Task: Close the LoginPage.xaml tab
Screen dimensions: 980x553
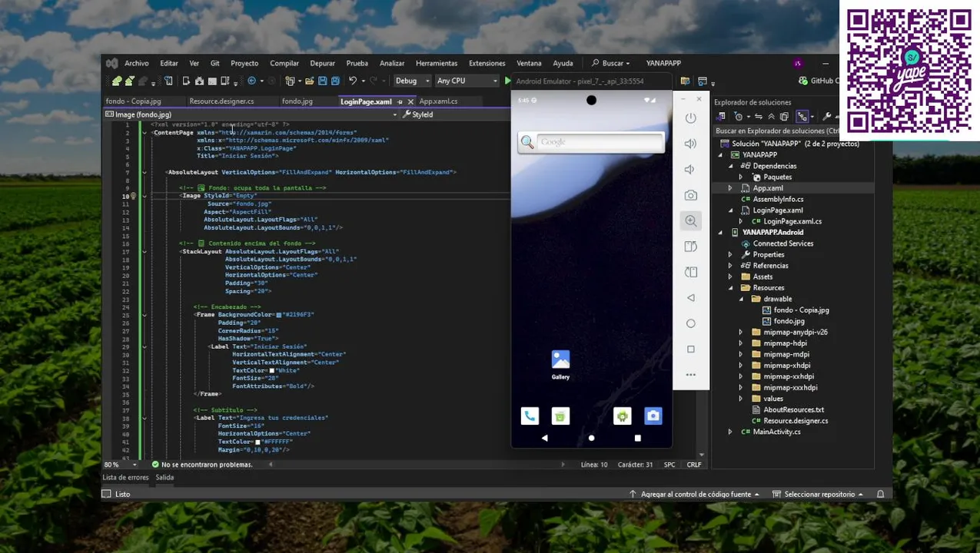Action: pyautogui.click(x=410, y=101)
